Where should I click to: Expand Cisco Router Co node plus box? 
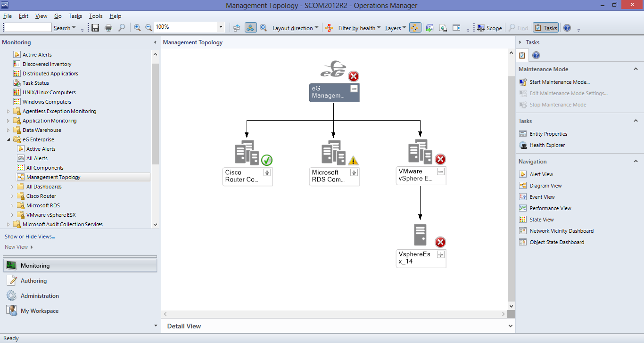click(x=267, y=173)
